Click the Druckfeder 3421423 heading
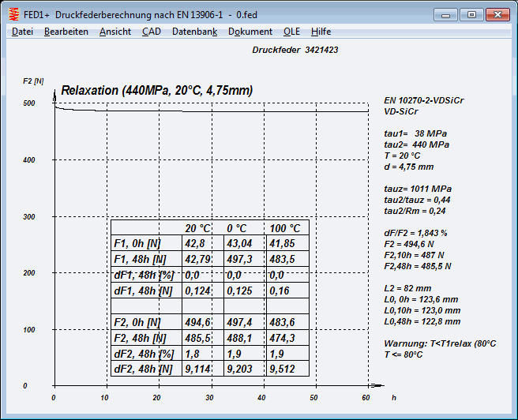 295,50
